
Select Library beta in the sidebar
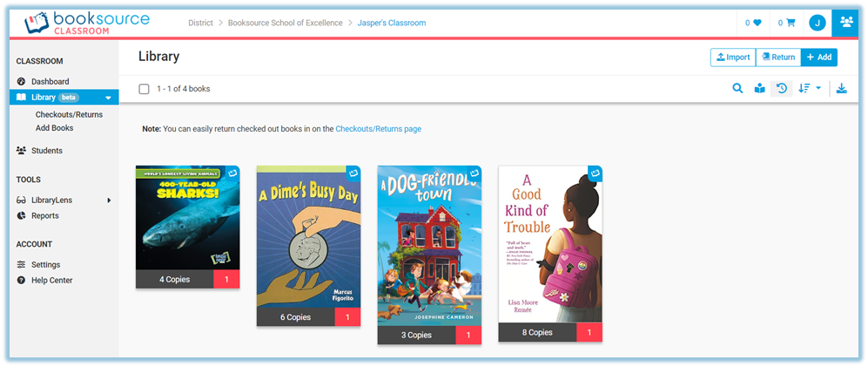point(64,98)
